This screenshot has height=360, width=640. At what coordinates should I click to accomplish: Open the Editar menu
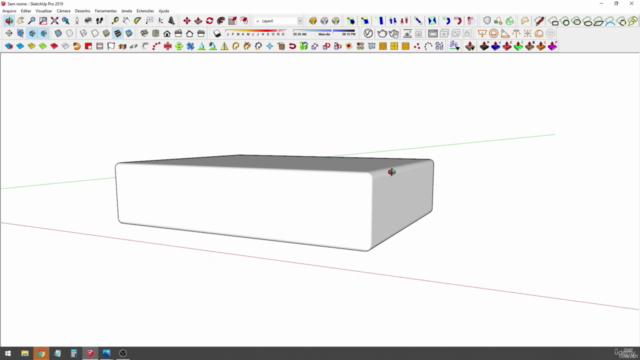click(x=26, y=11)
